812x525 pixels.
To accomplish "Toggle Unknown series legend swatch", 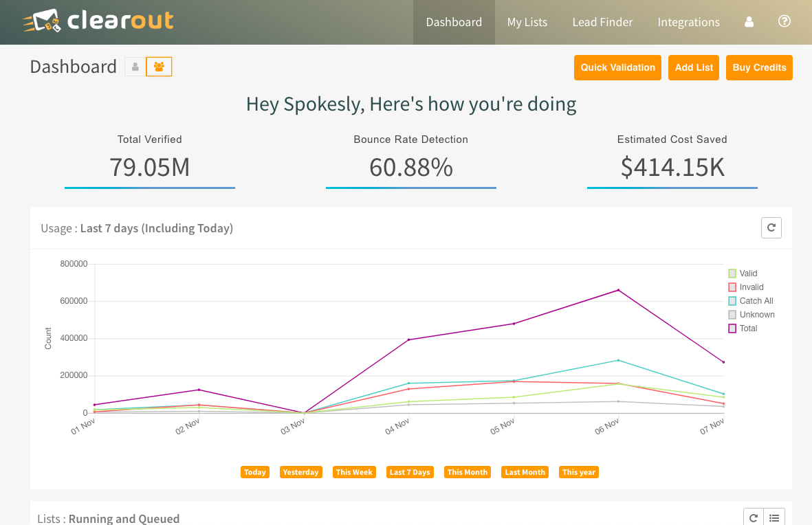I will point(732,315).
